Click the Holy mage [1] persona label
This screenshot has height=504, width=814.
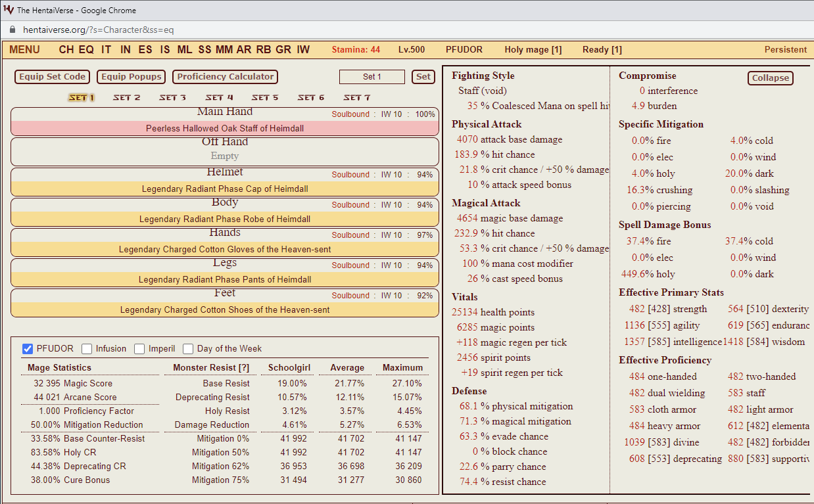tap(533, 50)
